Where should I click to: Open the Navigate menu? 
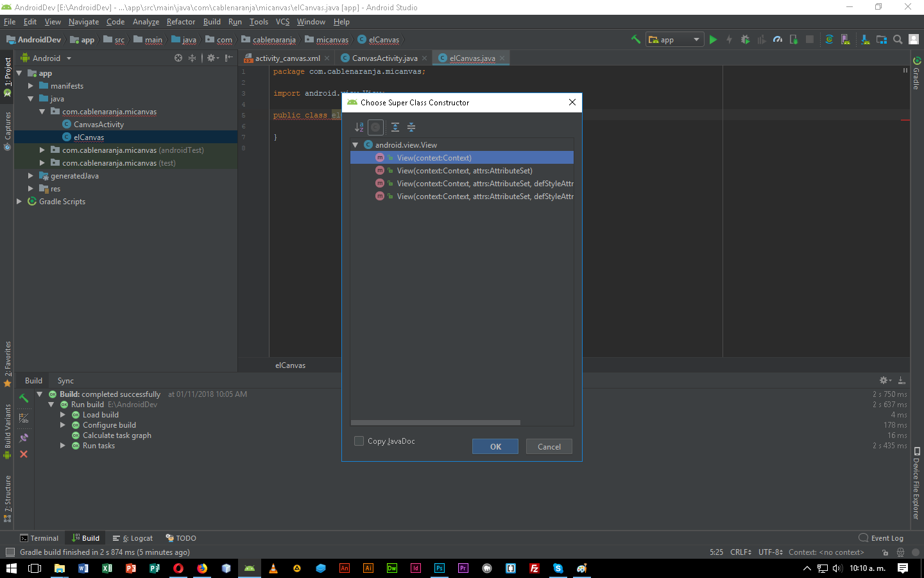(84, 22)
